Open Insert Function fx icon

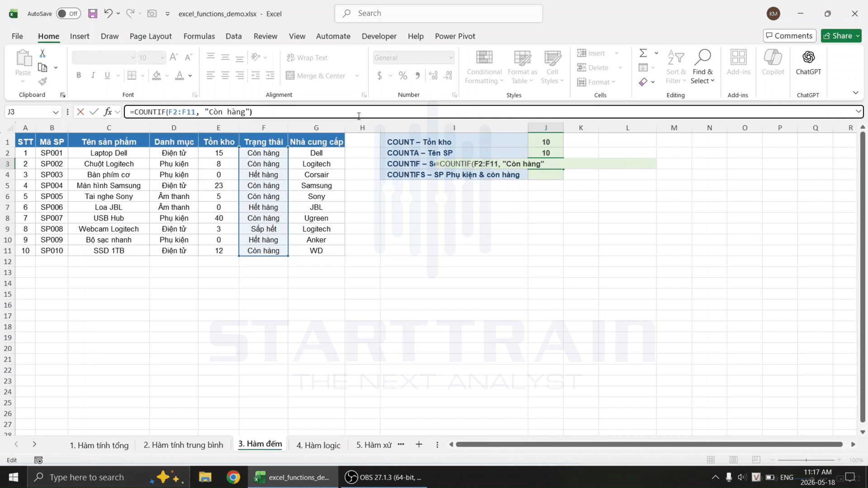(108, 112)
